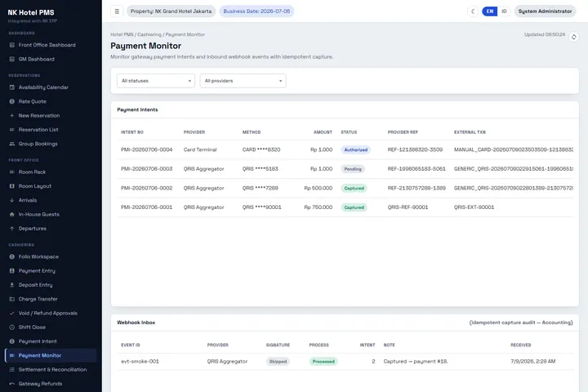Viewport: 588px width, 392px height.
Task: Click note Captured — payment #18
Action: 416,362
